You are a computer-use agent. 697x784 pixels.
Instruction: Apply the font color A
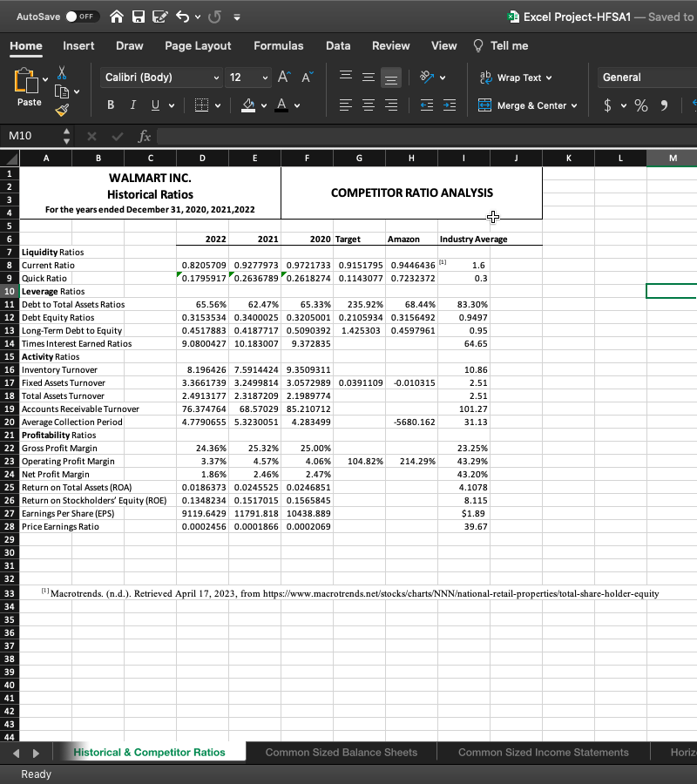pos(281,105)
